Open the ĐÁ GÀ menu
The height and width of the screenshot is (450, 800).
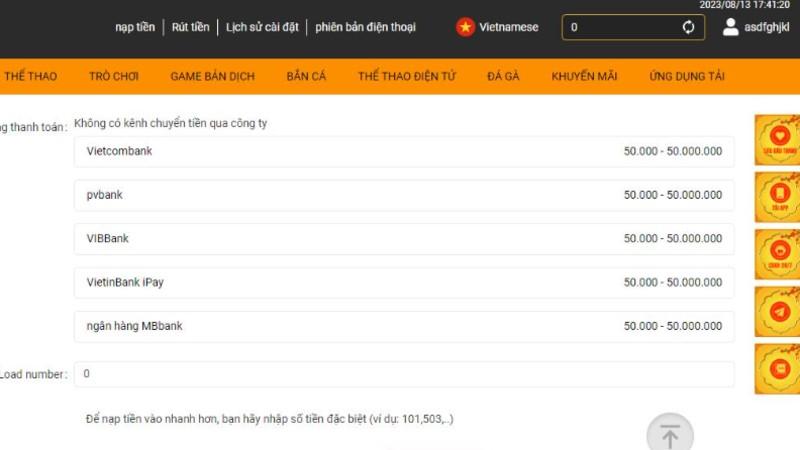tap(503, 77)
